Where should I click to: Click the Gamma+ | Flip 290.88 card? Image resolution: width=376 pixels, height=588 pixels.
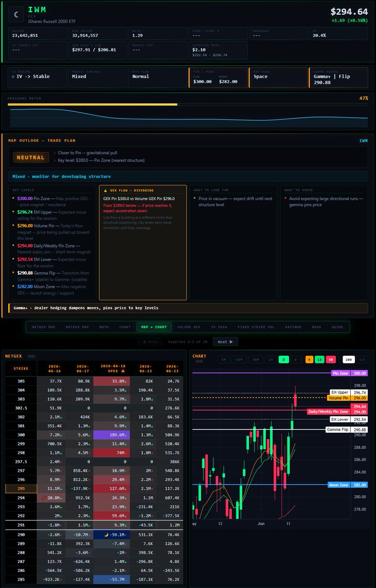tap(338, 77)
